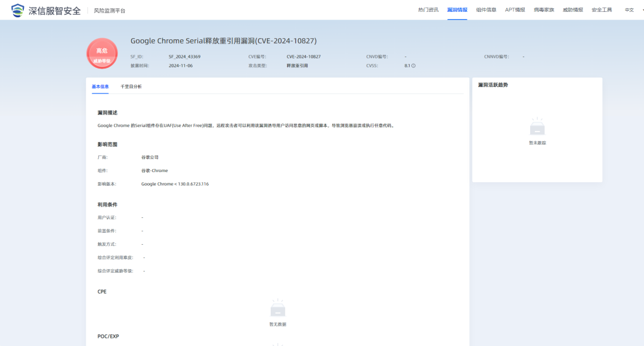Click affected version Google Chrome < 130.0.6723.116
Image resolution: width=644 pixels, height=346 pixels.
175,184
